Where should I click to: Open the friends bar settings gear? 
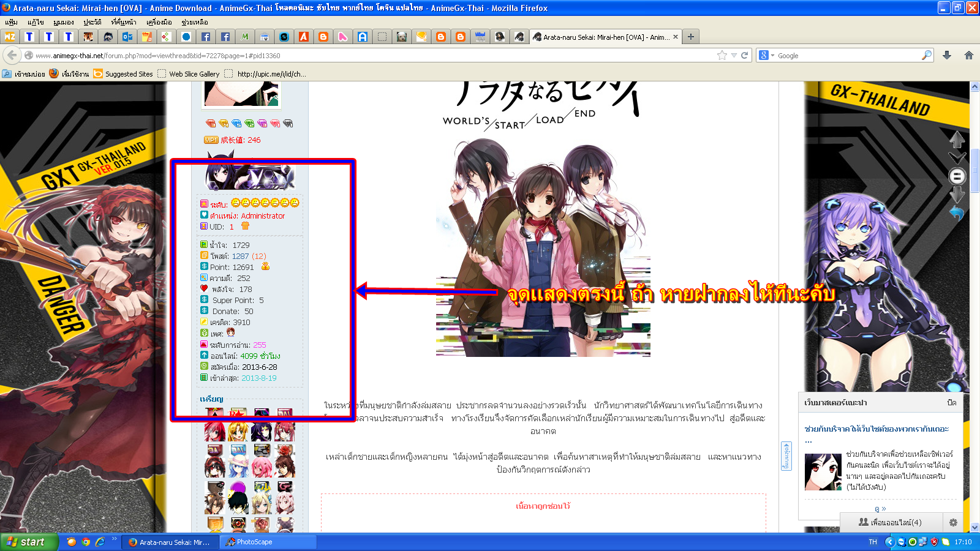pyautogui.click(x=952, y=522)
